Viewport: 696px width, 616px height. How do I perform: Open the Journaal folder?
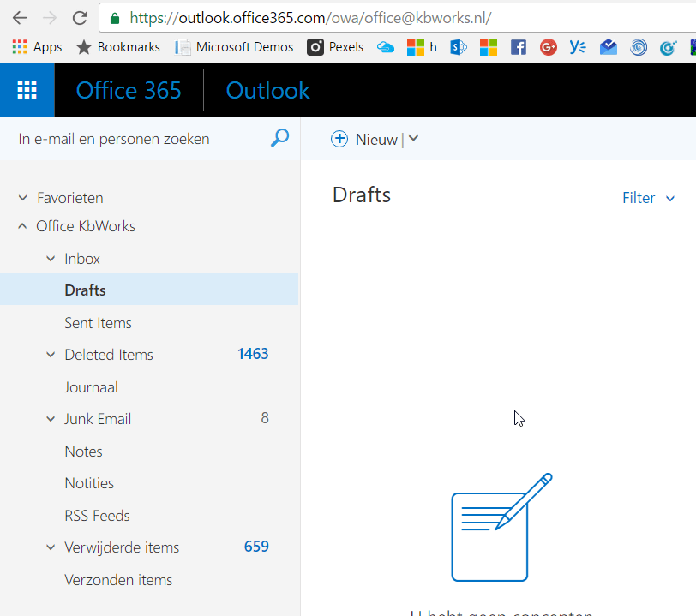91,387
